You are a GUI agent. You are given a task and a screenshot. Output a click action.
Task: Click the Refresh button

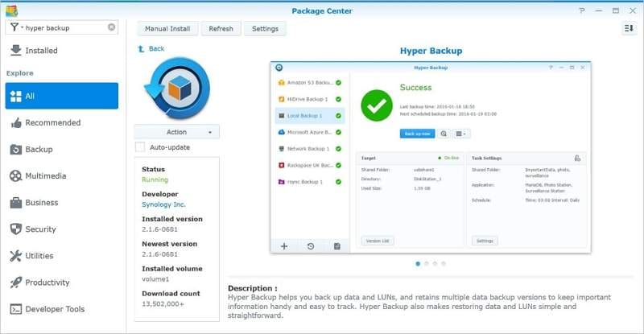point(221,29)
